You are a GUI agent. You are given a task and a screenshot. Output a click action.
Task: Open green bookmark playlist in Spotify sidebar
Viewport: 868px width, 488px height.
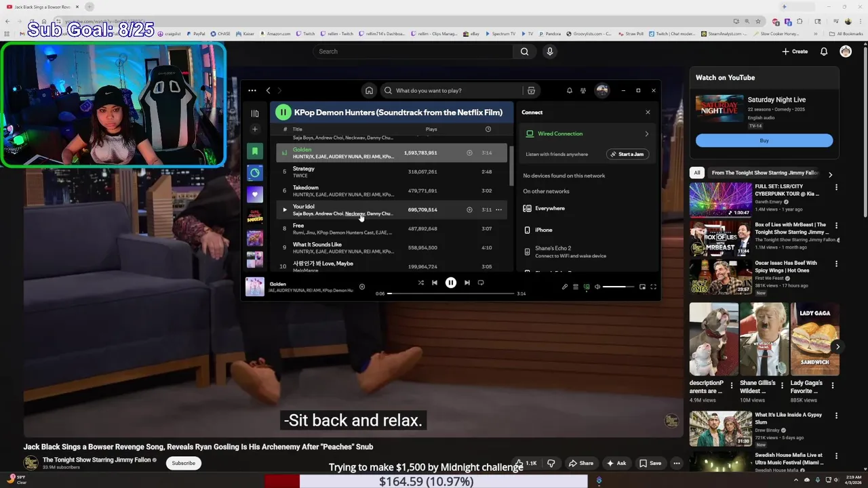[x=255, y=151]
